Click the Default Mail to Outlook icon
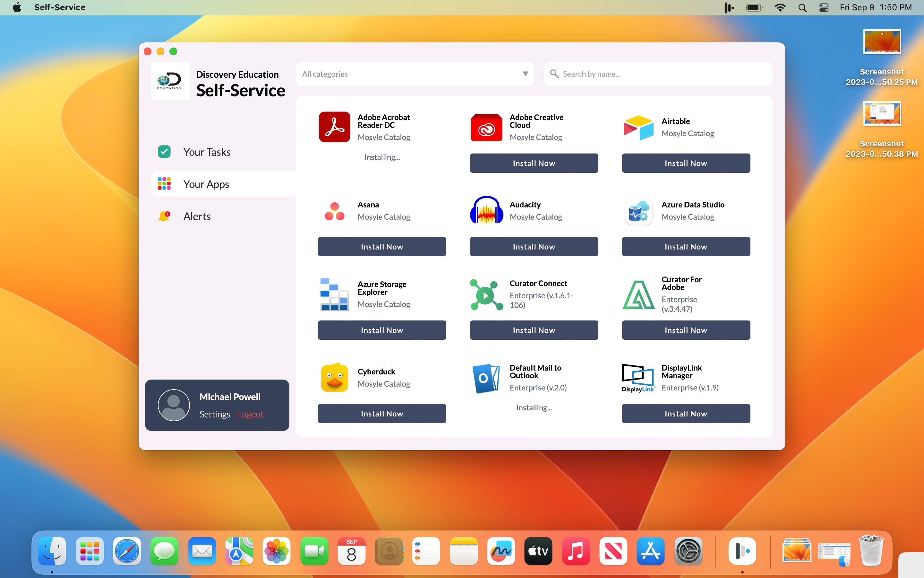 pyautogui.click(x=486, y=379)
